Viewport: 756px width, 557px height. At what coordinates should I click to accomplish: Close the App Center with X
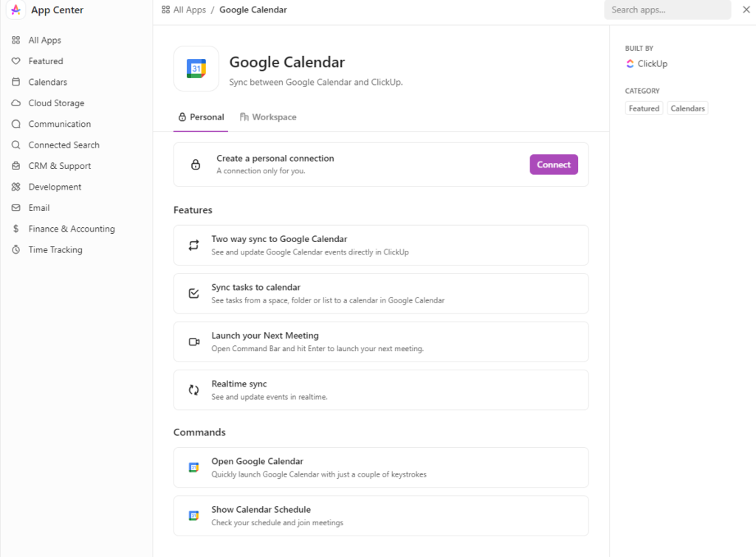coord(746,10)
